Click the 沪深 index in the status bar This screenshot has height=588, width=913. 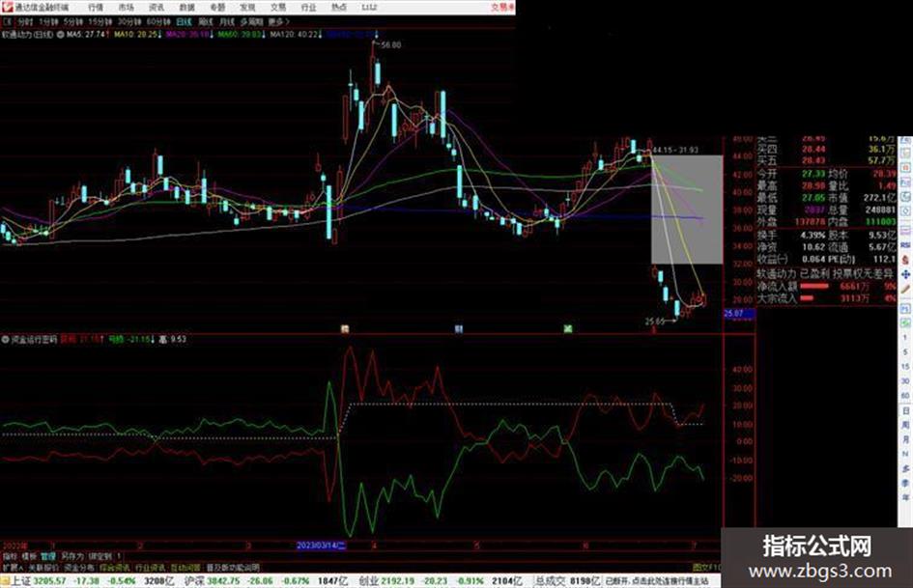coord(194,581)
